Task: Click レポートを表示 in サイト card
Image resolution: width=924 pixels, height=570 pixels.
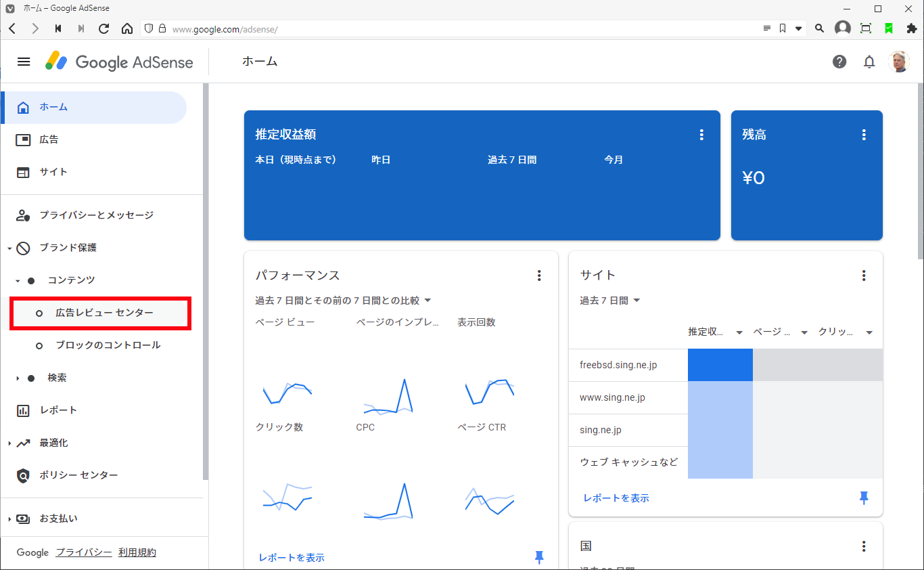Action: (616, 498)
